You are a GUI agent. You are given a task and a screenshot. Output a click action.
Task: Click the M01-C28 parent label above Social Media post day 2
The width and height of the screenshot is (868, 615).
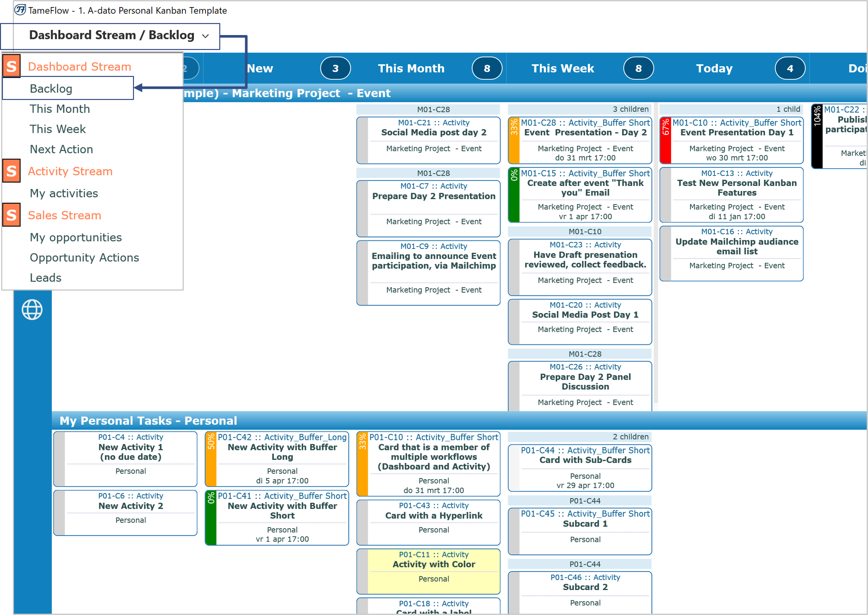(x=428, y=109)
